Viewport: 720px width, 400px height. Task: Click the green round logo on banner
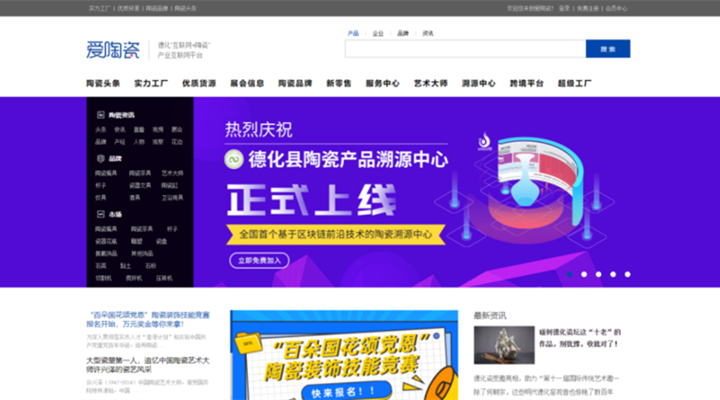point(233,159)
